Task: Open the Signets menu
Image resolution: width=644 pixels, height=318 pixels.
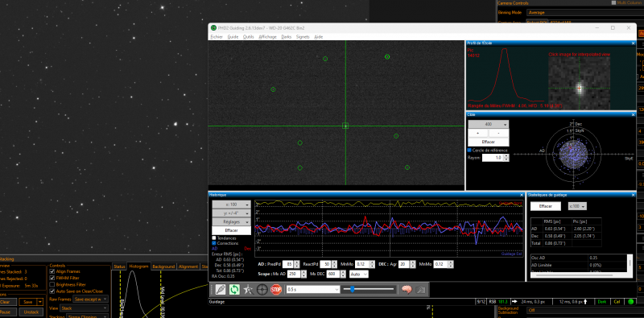Action: pyautogui.click(x=303, y=37)
